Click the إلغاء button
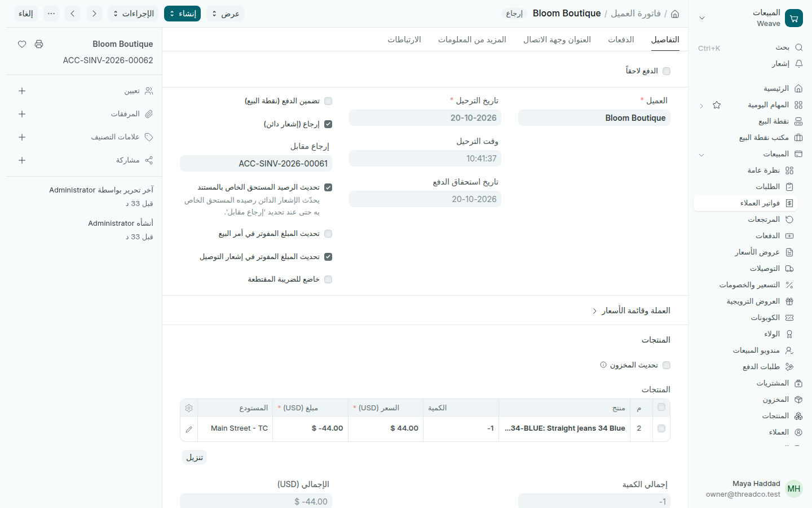This screenshot has height=508, width=812. tap(26, 14)
